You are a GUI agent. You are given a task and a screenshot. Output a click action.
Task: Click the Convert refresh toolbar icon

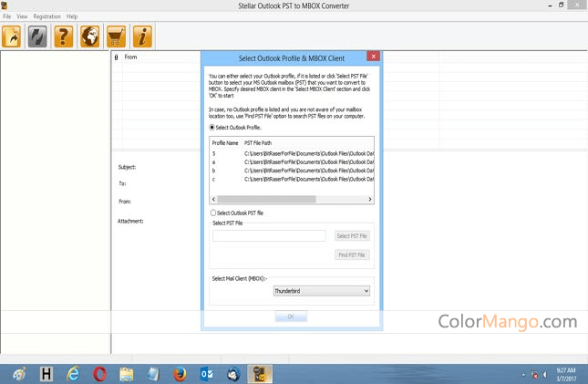point(37,36)
